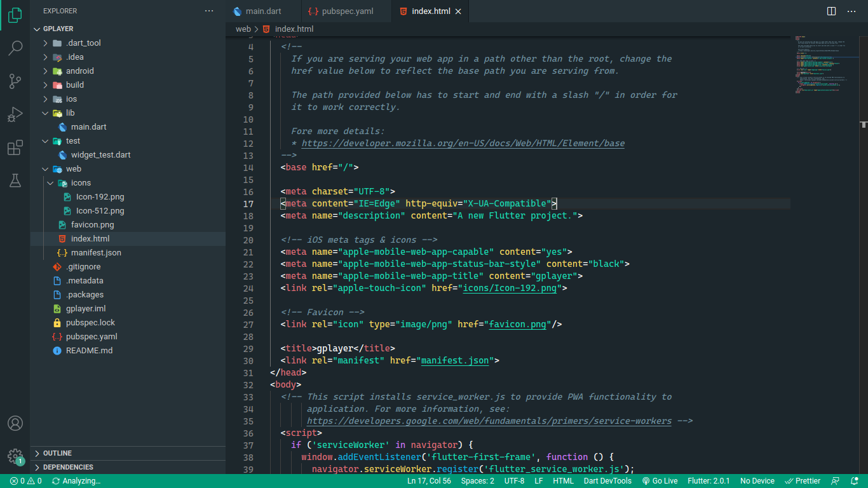Viewport: 868px width, 488px height.
Task: Follow the favicon.png href link in code
Action: (518, 325)
